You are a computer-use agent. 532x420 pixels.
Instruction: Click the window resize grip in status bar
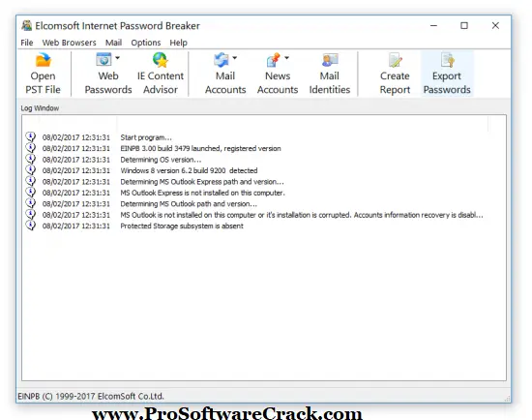507,399
